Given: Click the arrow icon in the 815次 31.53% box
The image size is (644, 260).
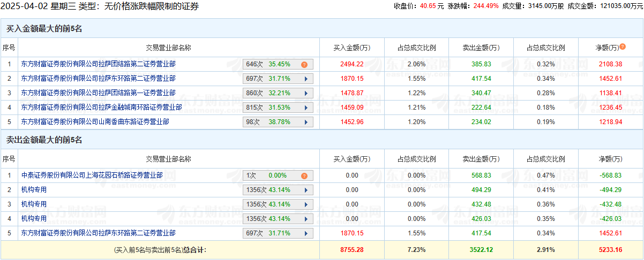Looking at the screenshot, I should point(306,108).
